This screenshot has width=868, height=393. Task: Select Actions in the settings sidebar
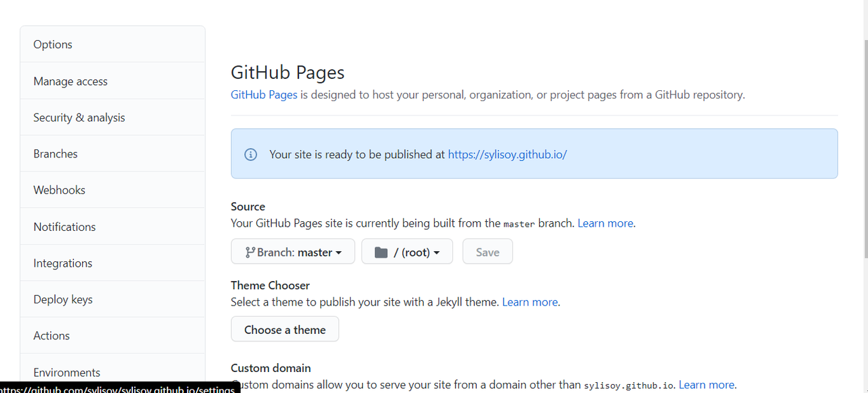[x=113, y=335]
